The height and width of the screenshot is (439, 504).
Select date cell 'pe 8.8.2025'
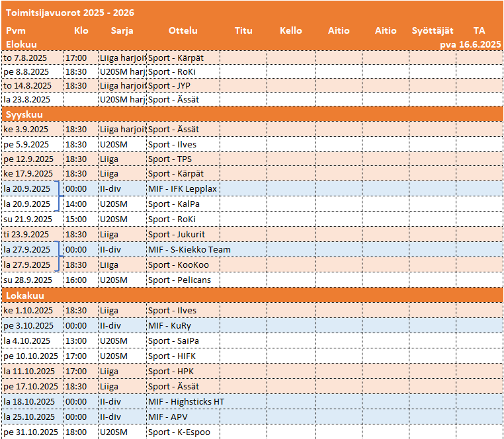tap(33, 71)
